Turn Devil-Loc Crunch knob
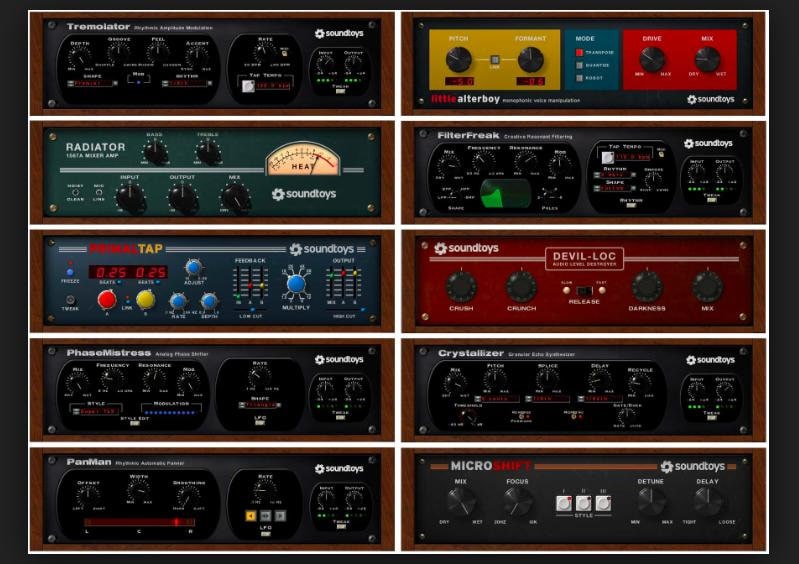Viewport: 799px width, 564px height. [x=521, y=286]
